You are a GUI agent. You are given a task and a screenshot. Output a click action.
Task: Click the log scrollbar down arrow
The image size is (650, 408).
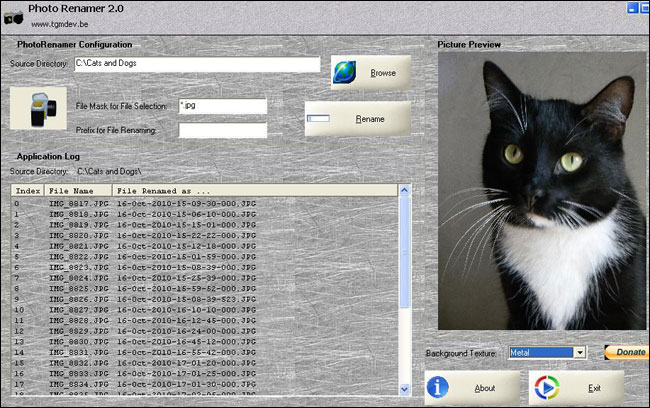pyautogui.click(x=404, y=388)
